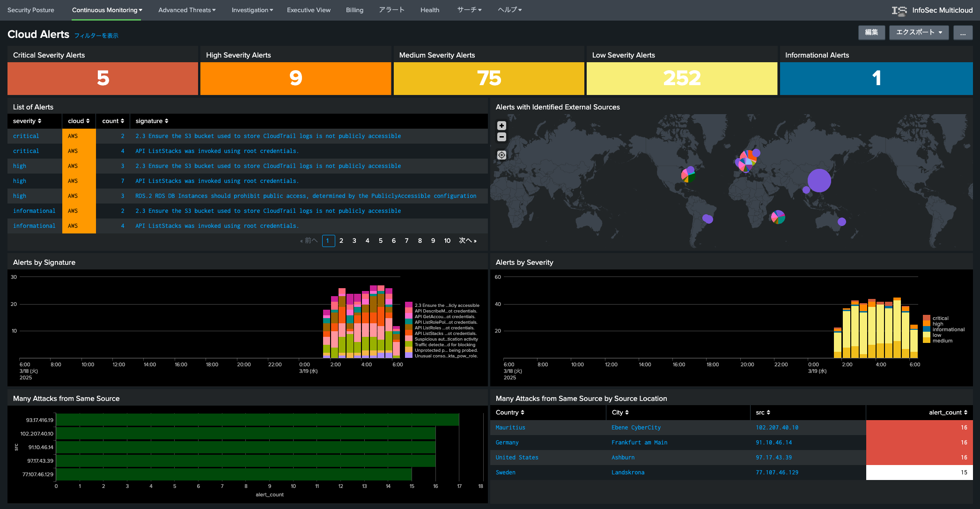
Task: Open the Continuous Monitoring dropdown menu
Action: (107, 10)
